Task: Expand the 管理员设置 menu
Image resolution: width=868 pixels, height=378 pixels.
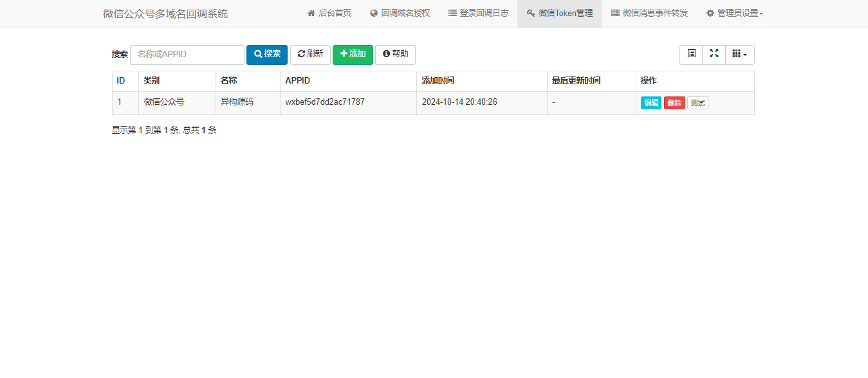Action: [x=735, y=13]
